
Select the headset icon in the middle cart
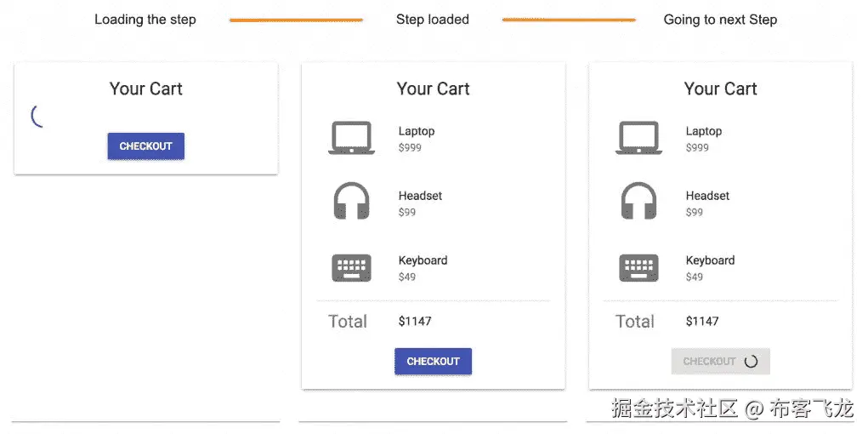coord(351,203)
